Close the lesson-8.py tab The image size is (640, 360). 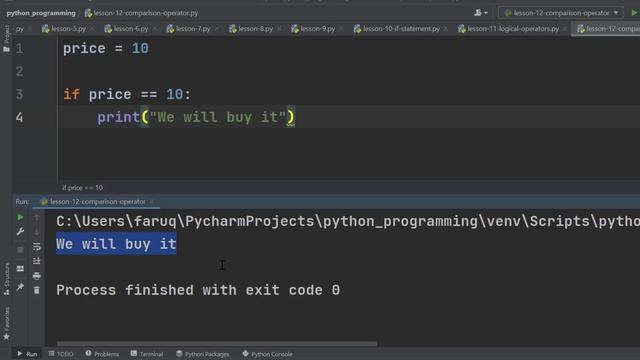click(x=279, y=29)
